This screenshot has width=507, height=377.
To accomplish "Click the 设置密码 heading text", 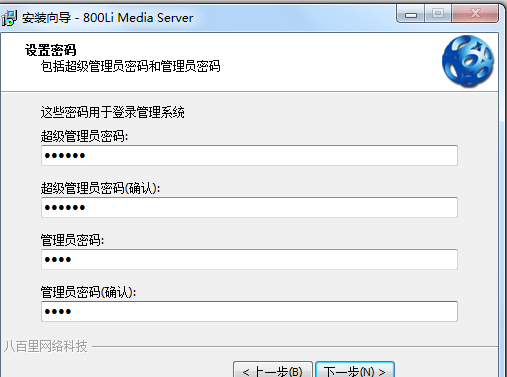I will (x=51, y=50).
